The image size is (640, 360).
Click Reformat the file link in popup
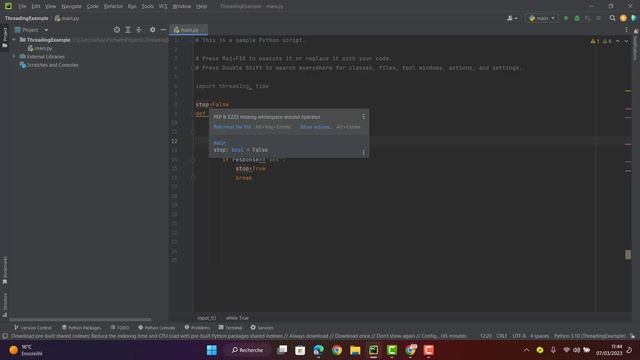[x=232, y=127]
